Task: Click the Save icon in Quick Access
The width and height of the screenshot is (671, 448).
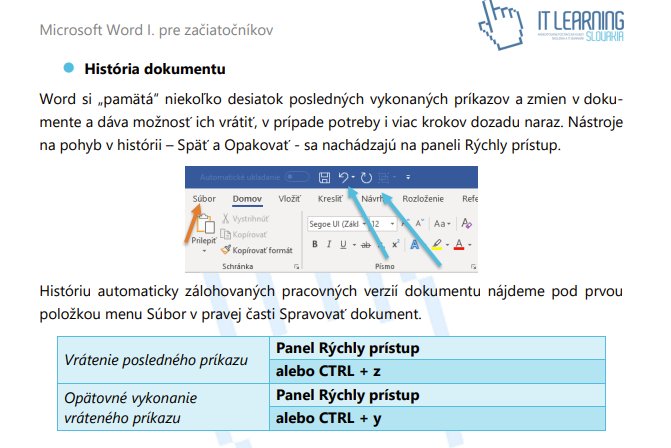Action: pos(323,176)
